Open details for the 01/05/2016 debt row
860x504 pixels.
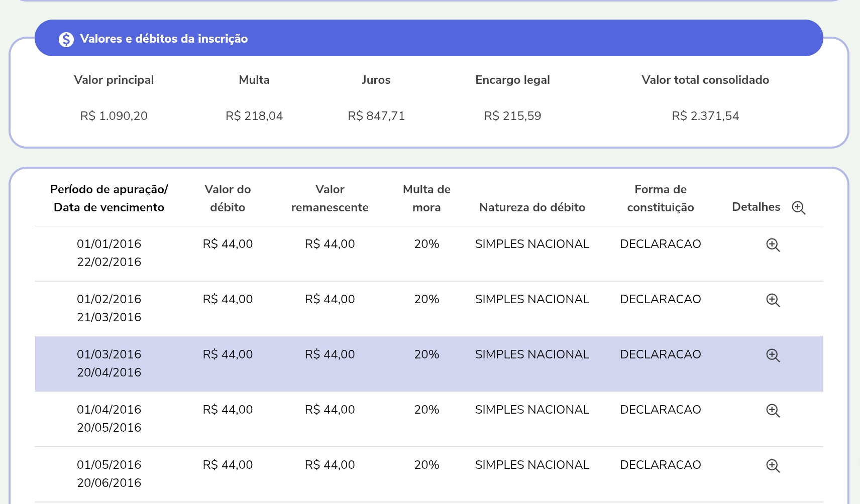click(773, 466)
